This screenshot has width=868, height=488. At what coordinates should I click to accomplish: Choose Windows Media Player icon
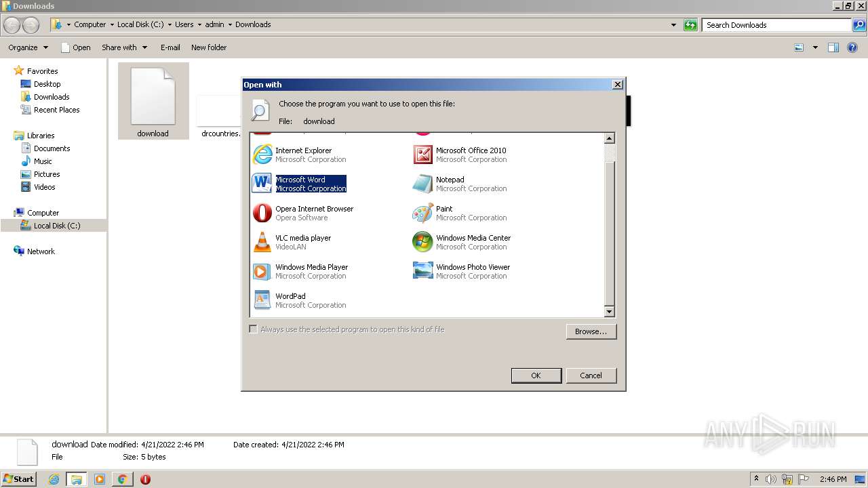262,271
